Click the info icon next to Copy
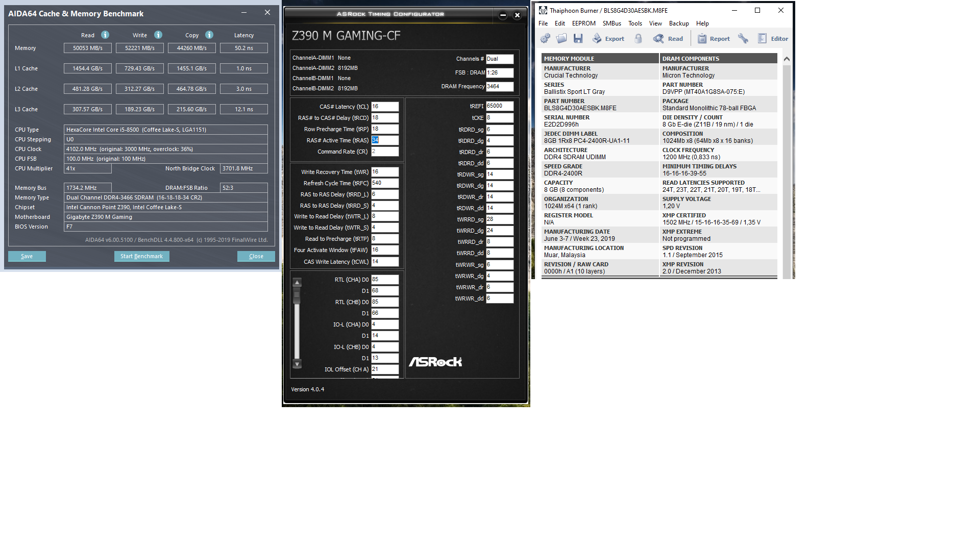The height and width of the screenshot is (551, 980). point(209,35)
